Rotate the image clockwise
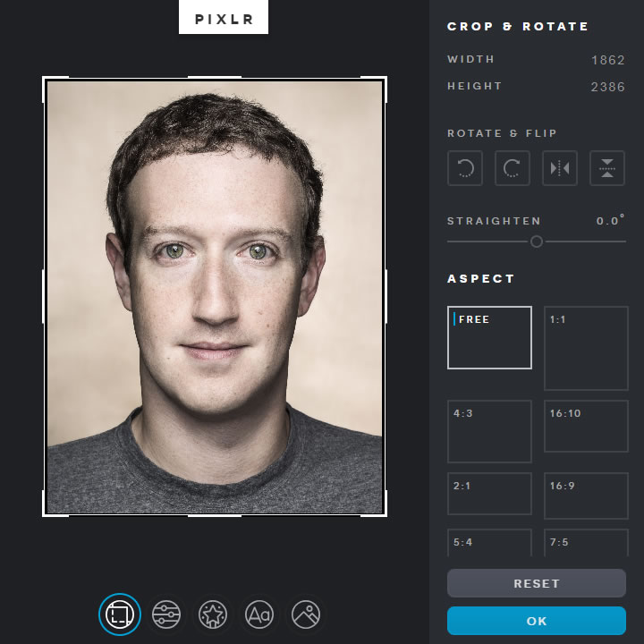 point(513,168)
